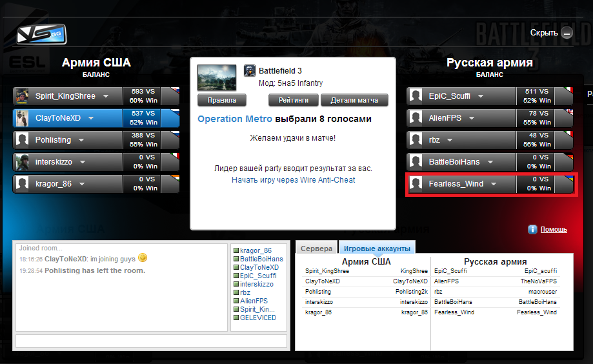
Task: Click the Fearless_Wind player name
Action: click(456, 184)
